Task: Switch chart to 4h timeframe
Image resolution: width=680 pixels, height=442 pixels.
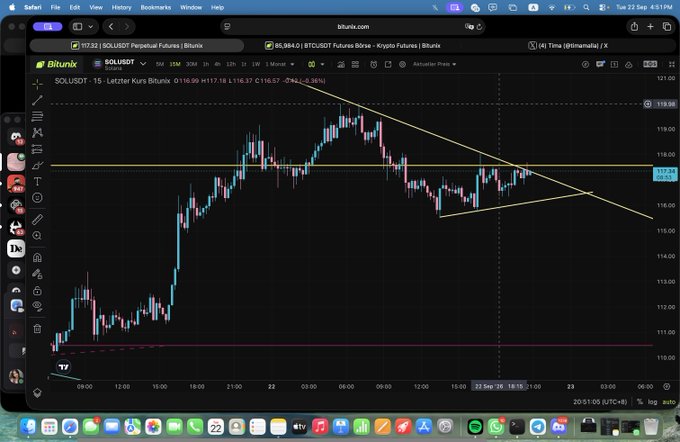Action: click(217, 64)
